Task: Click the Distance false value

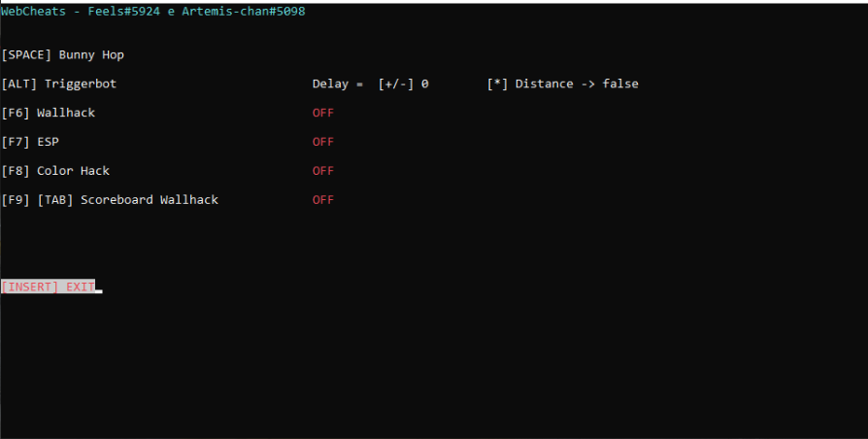Action: (620, 84)
